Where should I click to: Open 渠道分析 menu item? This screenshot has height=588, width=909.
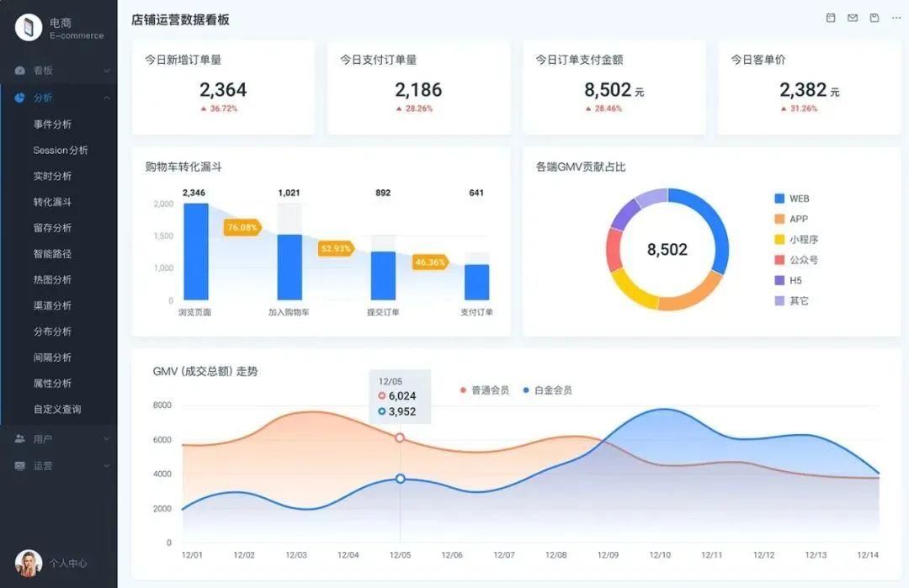click(52, 305)
